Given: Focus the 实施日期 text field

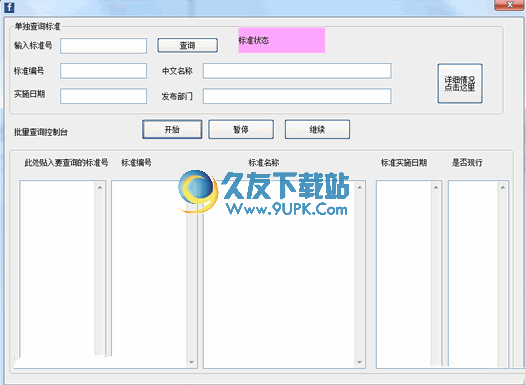Looking at the screenshot, I should [x=103, y=96].
